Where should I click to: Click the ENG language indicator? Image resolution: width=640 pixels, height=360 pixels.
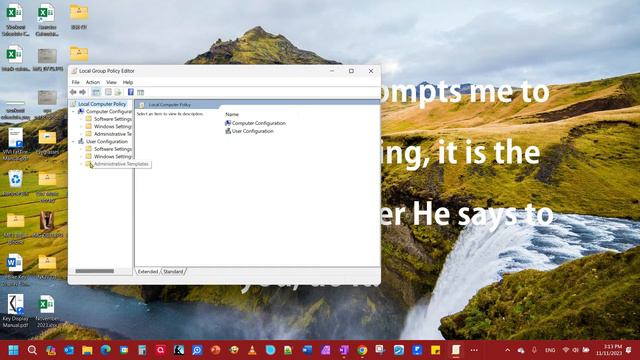(550, 350)
